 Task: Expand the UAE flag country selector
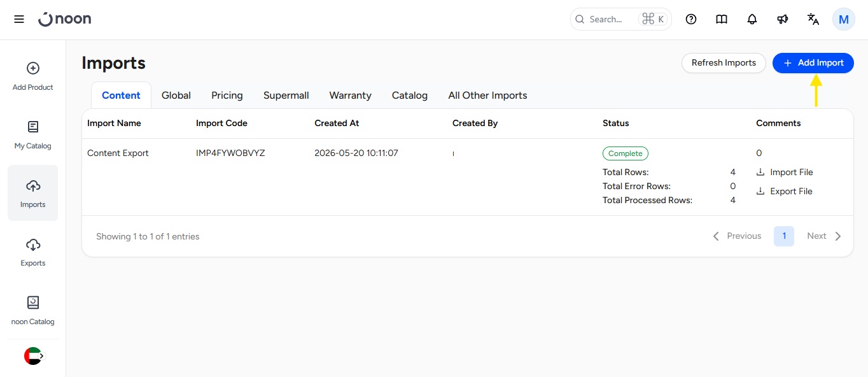coord(35,356)
